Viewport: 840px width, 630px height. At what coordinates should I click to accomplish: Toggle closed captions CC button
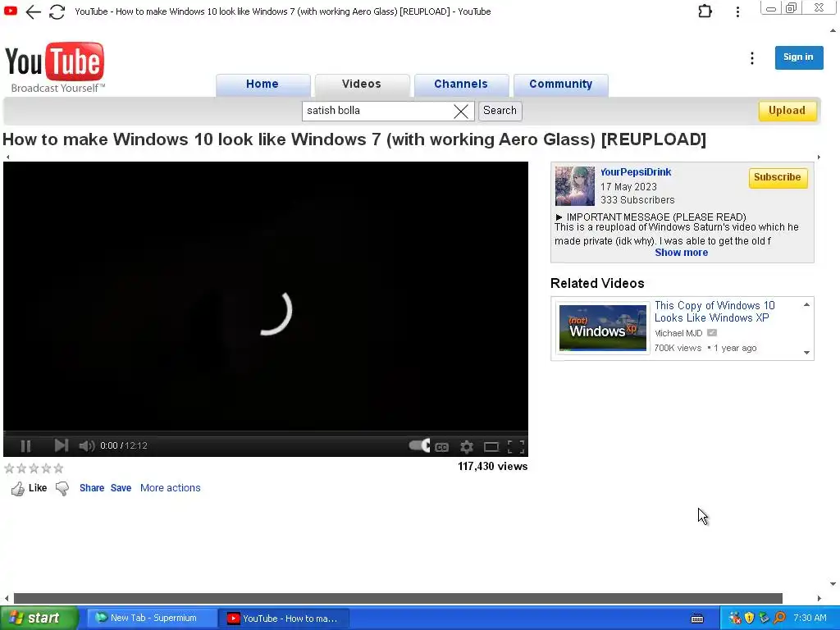click(x=441, y=447)
